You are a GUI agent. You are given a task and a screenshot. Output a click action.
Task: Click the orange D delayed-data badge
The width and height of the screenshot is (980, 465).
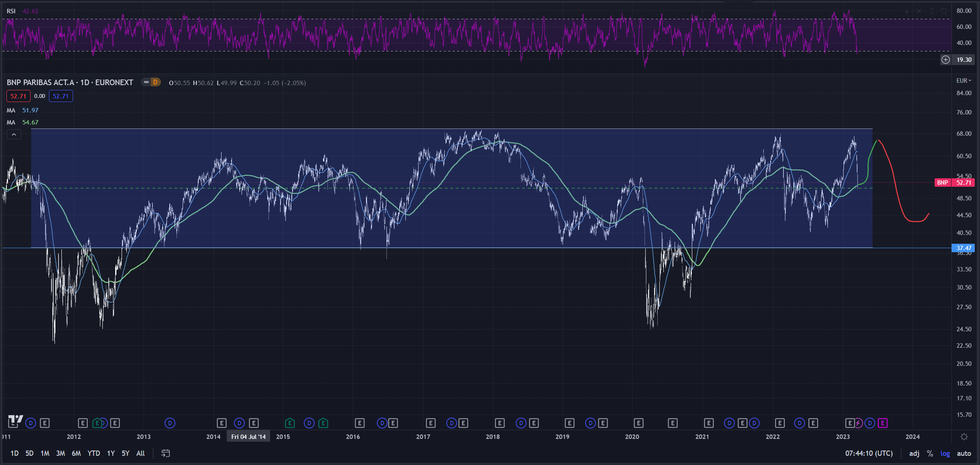tap(155, 82)
